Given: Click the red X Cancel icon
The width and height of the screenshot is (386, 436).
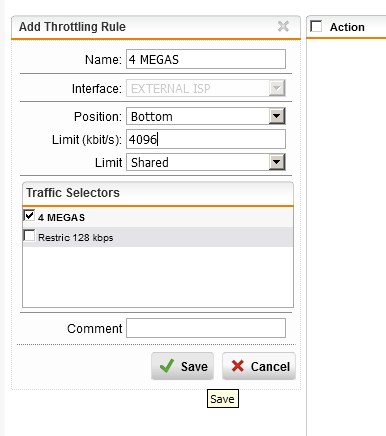Looking at the screenshot, I should click(x=238, y=366).
